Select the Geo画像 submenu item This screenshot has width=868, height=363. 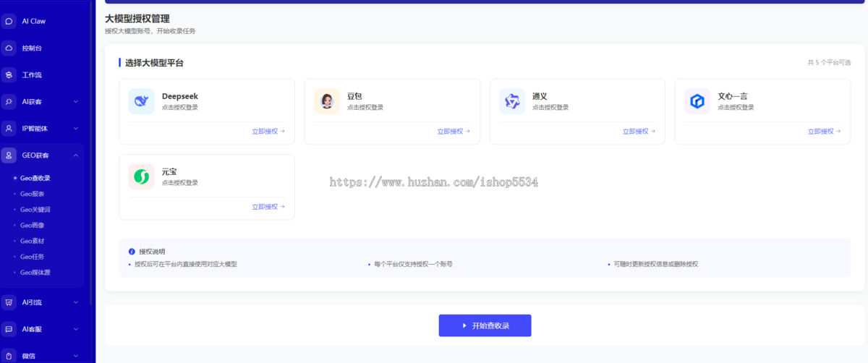(33, 225)
